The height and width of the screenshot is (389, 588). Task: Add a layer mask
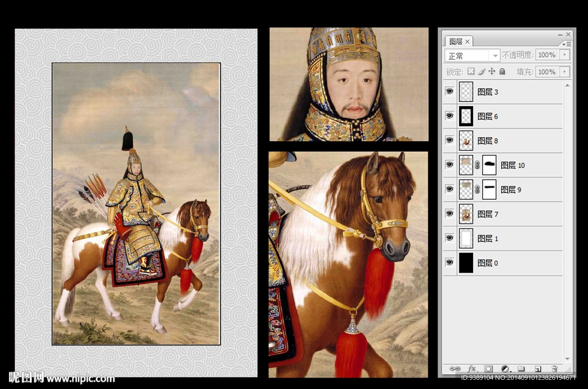[x=488, y=369]
